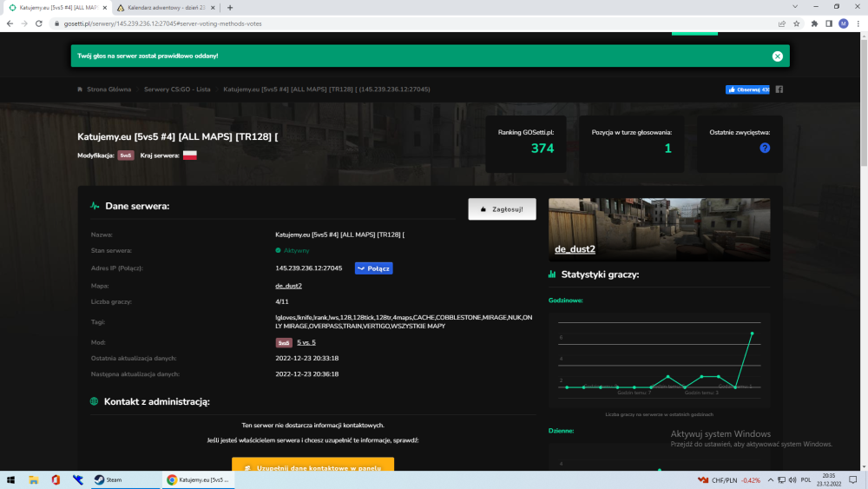Open the Windows notification center icon
This screenshot has width=868, height=489.
(x=853, y=480)
